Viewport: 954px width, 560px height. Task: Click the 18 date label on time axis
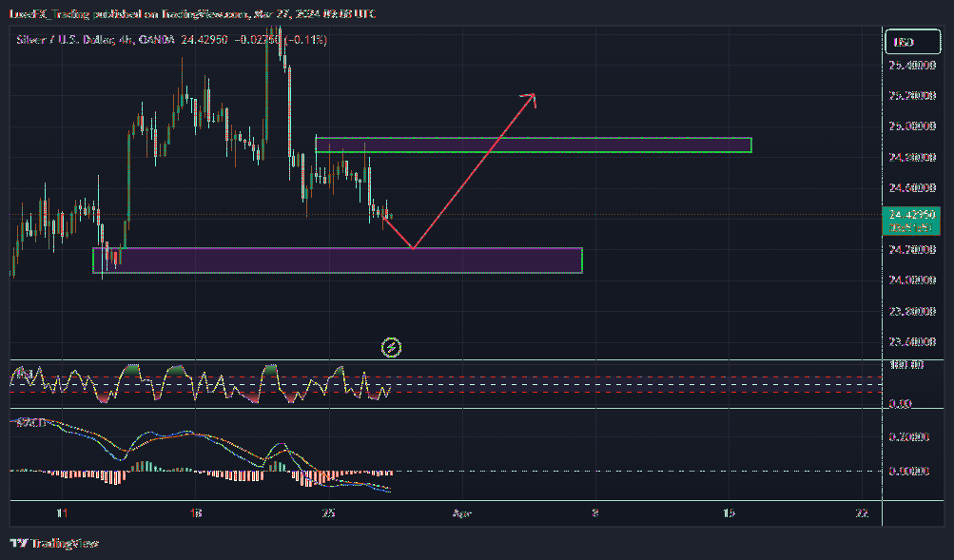(195, 513)
